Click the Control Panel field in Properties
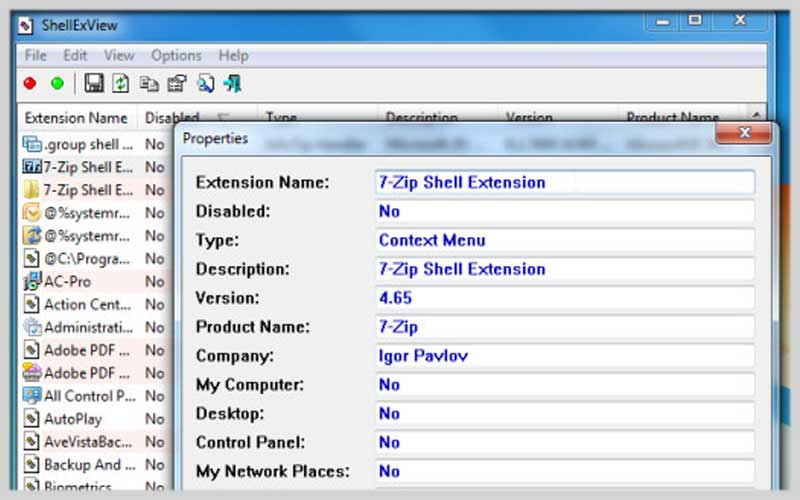This screenshot has height=500, width=800. [565, 443]
